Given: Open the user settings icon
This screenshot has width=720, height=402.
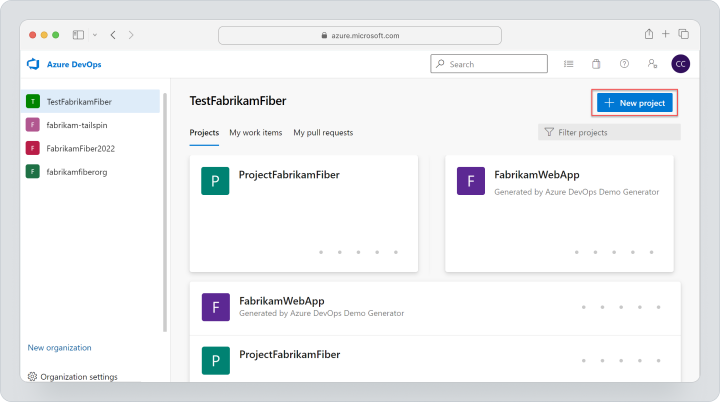Looking at the screenshot, I should click(652, 64).
